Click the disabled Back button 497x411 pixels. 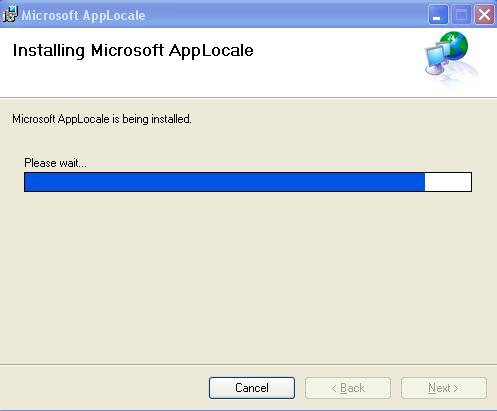pos(348,388)
